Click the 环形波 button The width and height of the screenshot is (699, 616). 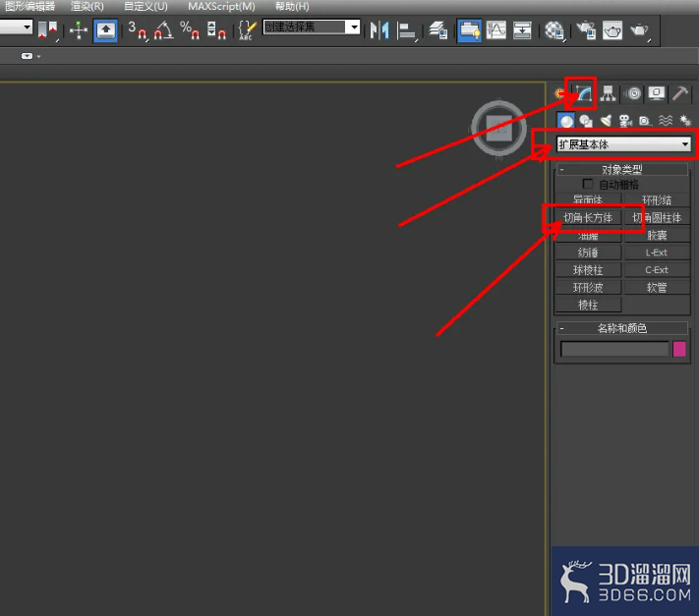pyautogui.click(x=588, y=287)
